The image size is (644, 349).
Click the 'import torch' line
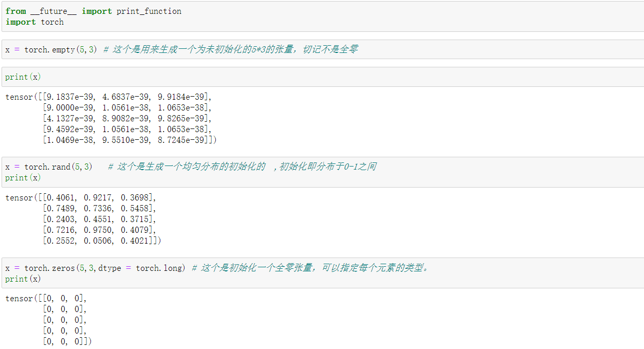coord(35,22)
